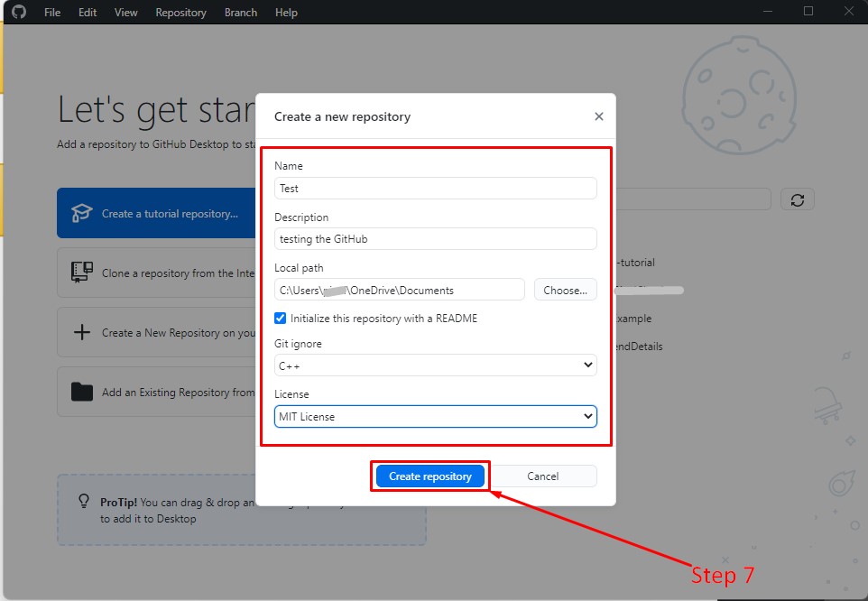Click the Local path input field
868x601 pixels.
399,290
